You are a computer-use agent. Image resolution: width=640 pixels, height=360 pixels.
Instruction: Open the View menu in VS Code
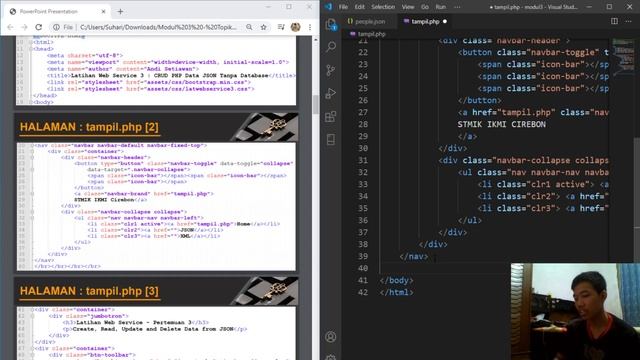tap(408, 7)
